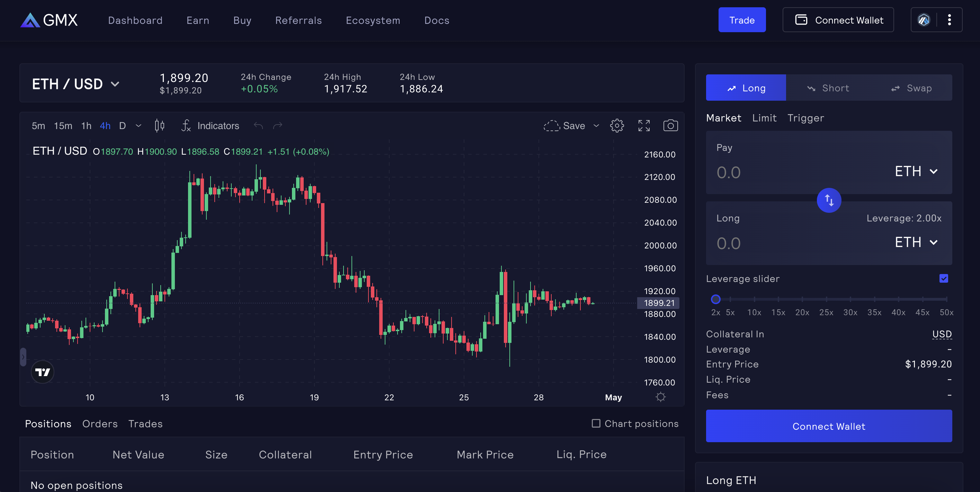Open the Pay token ETH dropdown
980x492 pixels.
point(916,172)
